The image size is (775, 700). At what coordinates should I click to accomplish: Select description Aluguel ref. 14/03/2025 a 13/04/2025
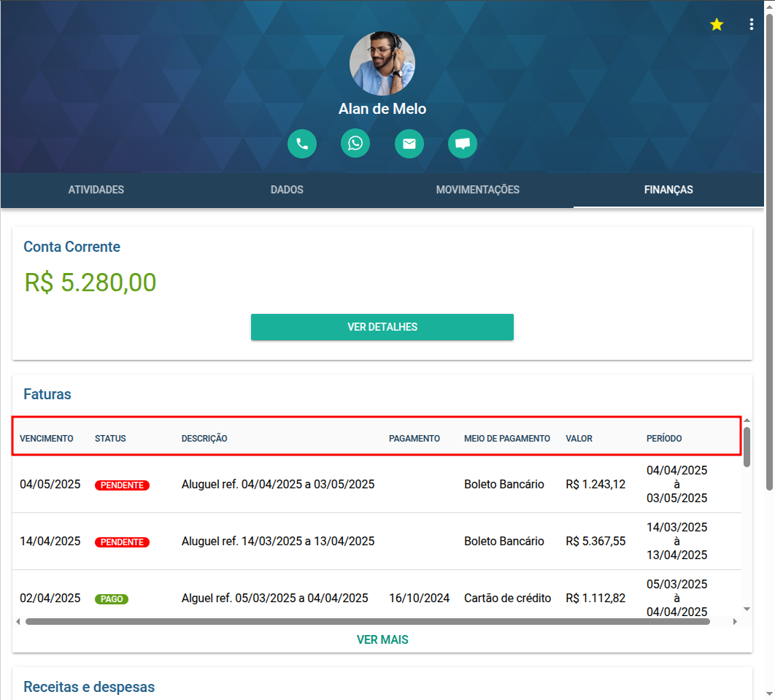278,542
